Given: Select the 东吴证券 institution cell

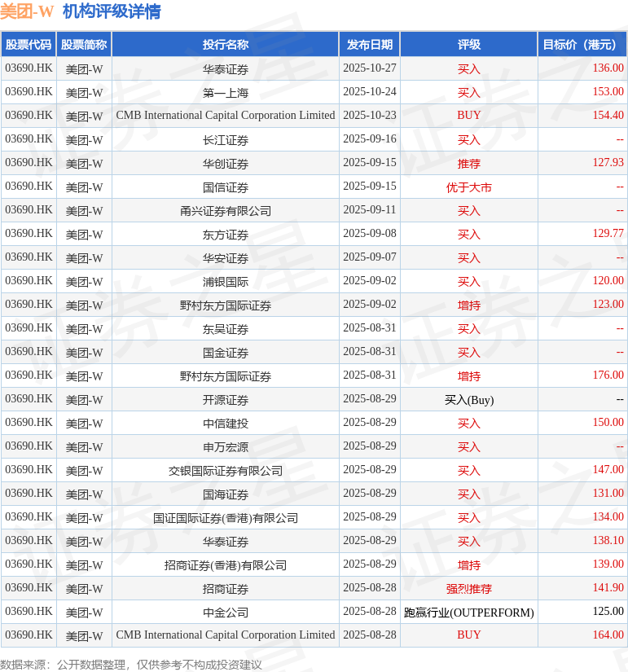Looking at the screenshot, I should point(226,328).
